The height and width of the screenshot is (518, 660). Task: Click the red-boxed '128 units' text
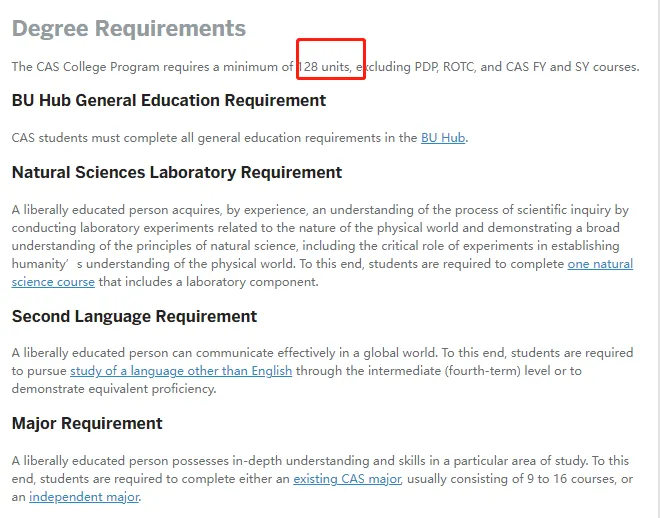point(327,67)
